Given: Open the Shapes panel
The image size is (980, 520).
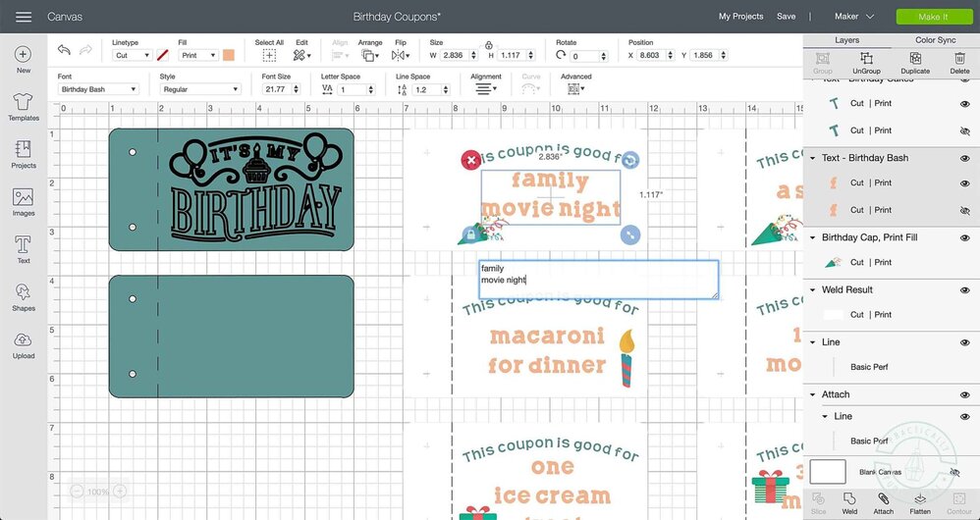Looking at the screenshot, I should coord(24,297).
